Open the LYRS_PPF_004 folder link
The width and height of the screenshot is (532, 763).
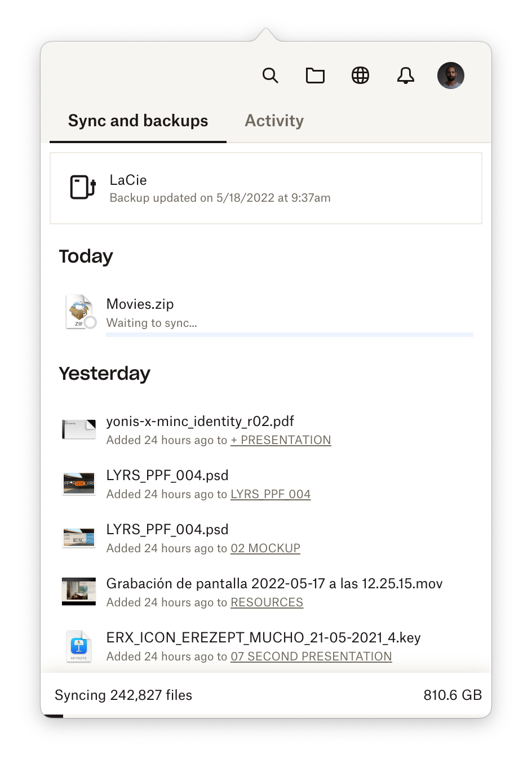[x=271, y=494]
